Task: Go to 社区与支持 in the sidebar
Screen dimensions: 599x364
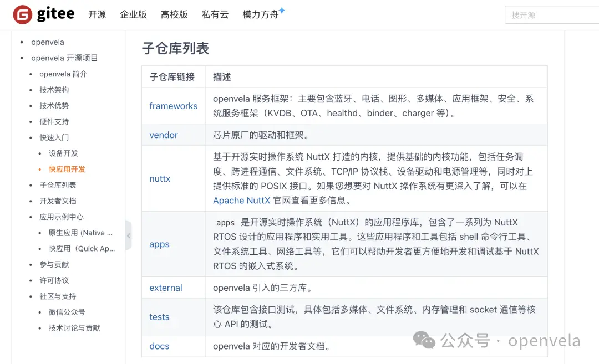Action: [58, 296]
